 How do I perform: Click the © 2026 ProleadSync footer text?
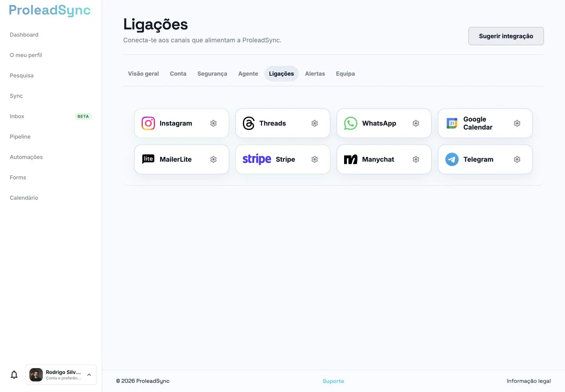(x=143, y=381)
